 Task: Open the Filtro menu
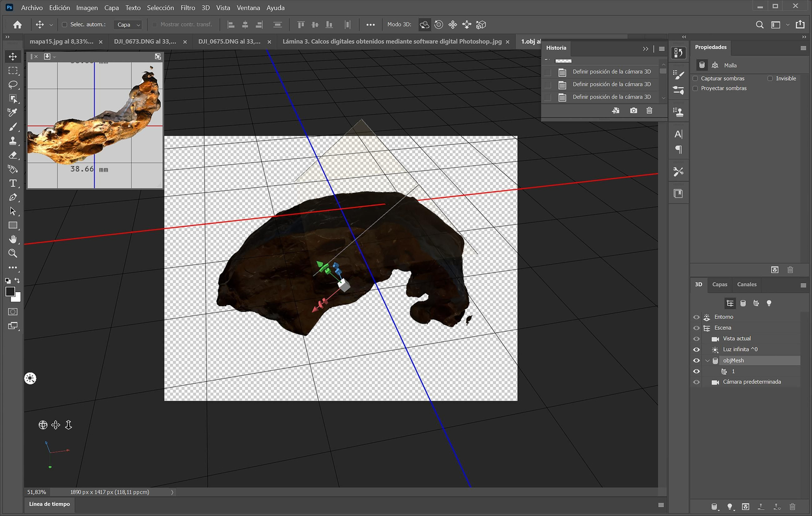188,8
